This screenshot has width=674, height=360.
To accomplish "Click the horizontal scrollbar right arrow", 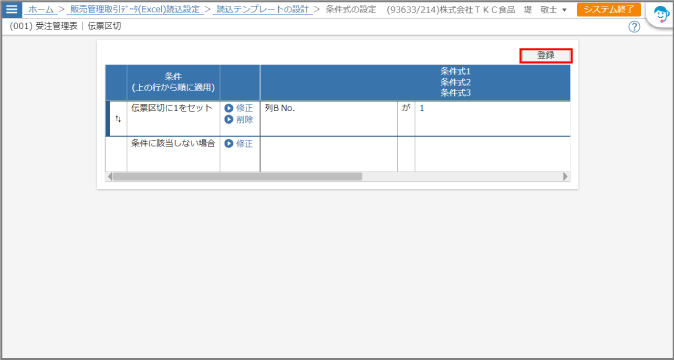I will click(566, 177).
